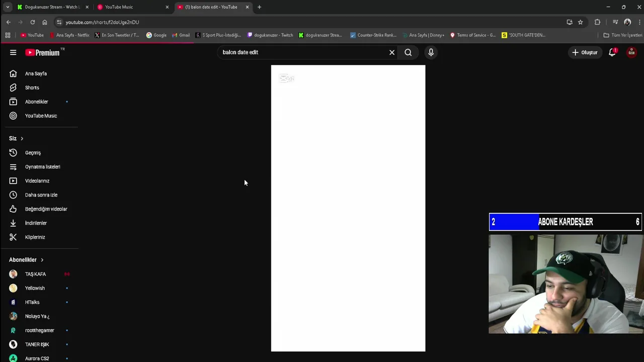Image resolution: width=644 pixels, height=362 pixels.
Task: Open a new browser tab
Action: click(x=259, y=7)
